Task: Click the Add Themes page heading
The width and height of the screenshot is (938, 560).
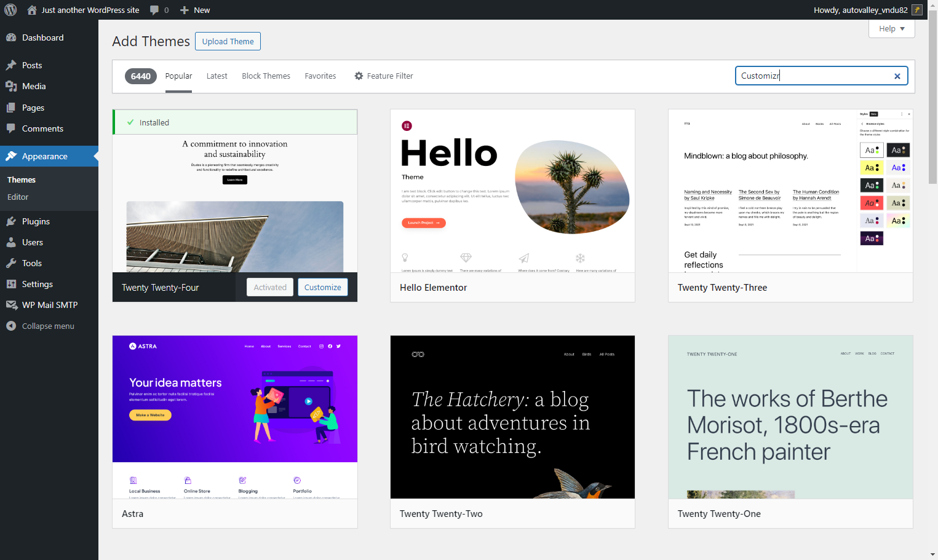Action: tap(151, 41)
